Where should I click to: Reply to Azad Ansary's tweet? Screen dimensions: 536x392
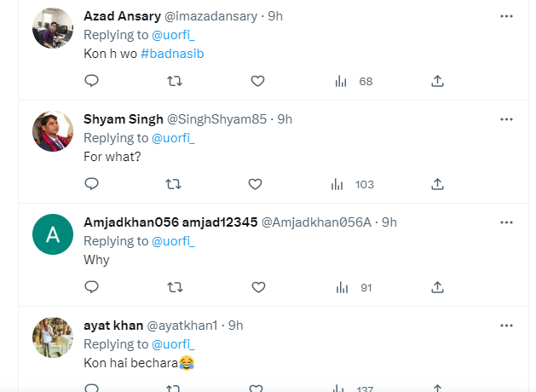click(92, 81)
